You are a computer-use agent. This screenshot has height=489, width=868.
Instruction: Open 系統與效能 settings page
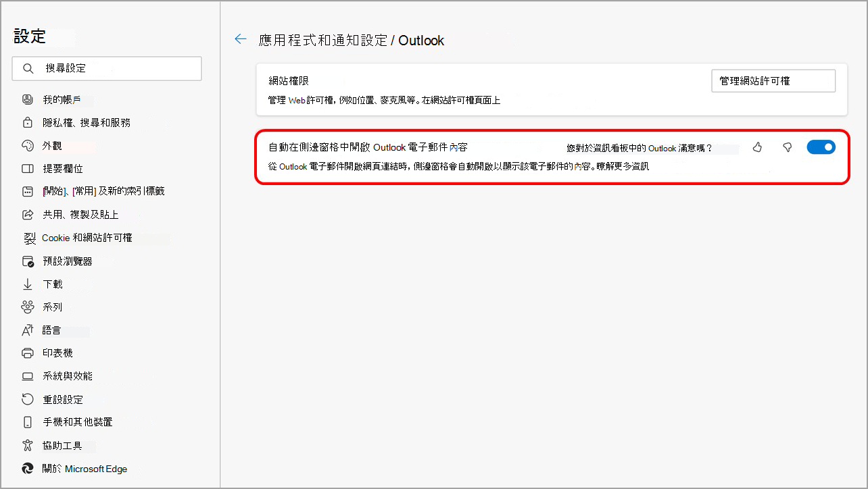(68, 376)
